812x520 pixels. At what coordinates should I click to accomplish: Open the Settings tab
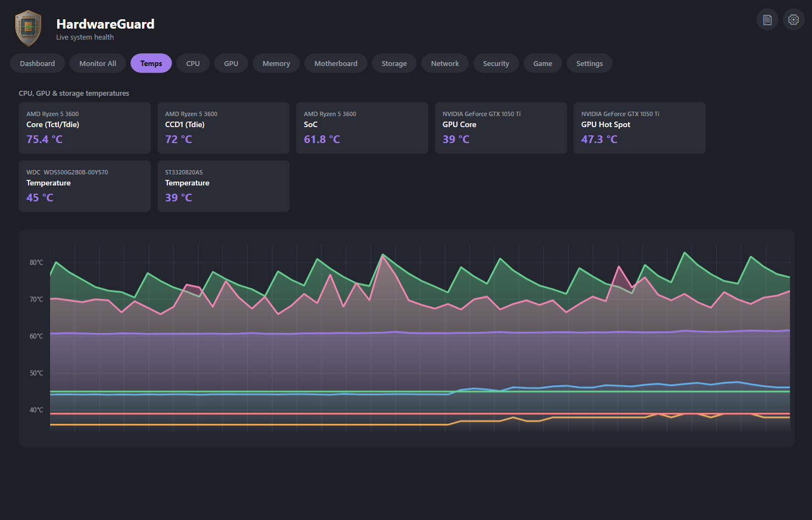[590, 63]
